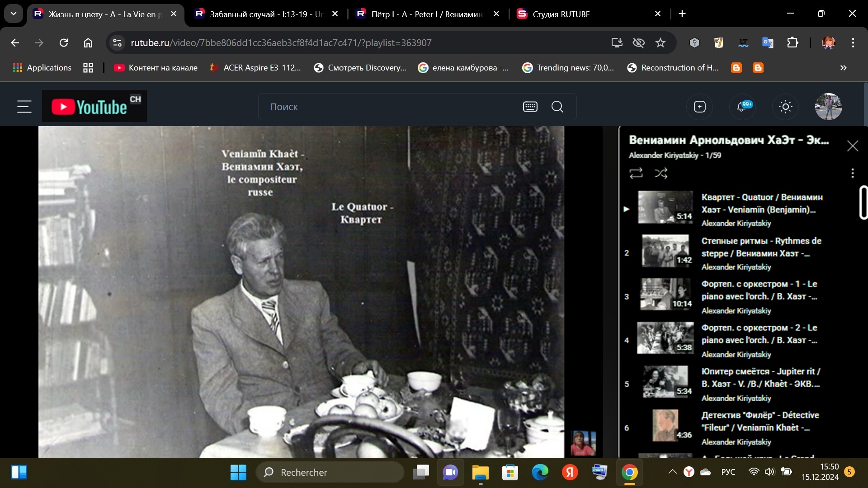Open the Windows Start menu
The height and width of the screenshot is (488, 868).
coord(238,472)
